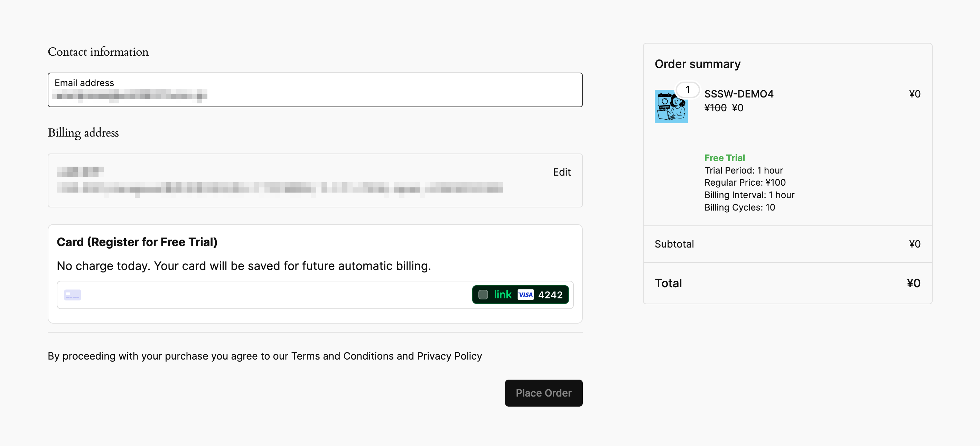Screen dimensions: 980x446
Task: Click the strikethrough ¥100 price
Action: 715,108
